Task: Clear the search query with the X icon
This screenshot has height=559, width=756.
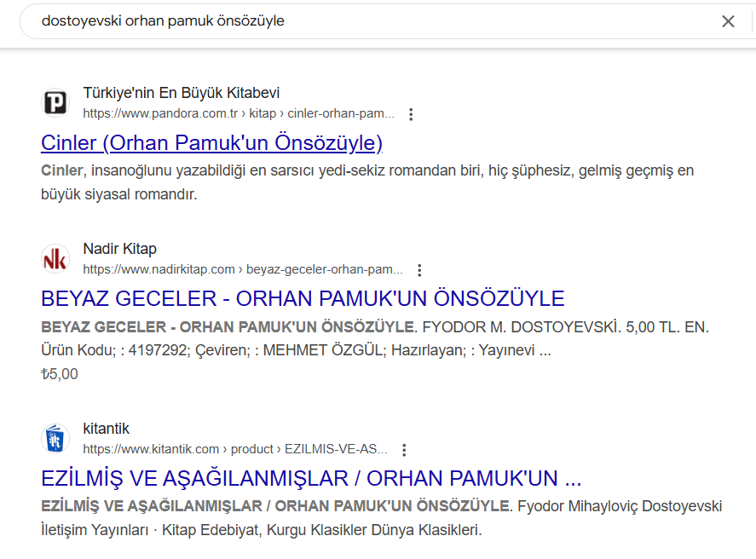Action: tap(728, 21)
